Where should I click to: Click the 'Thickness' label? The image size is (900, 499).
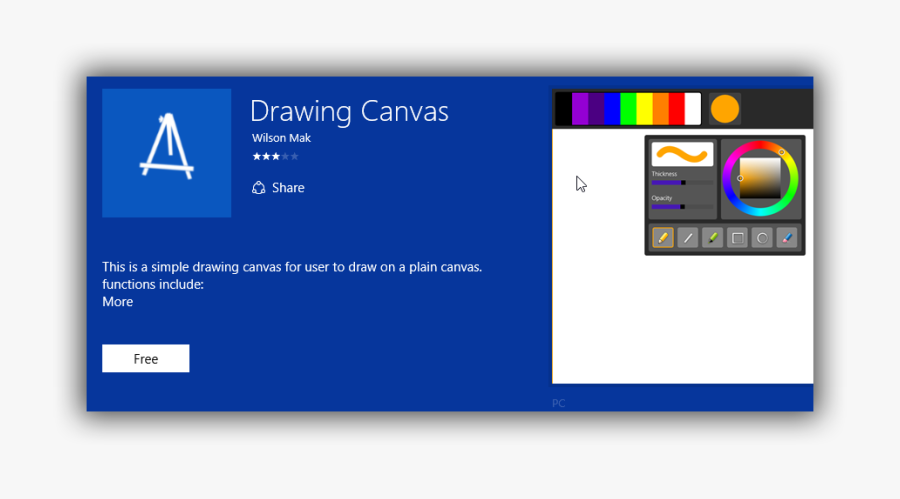[664, 173]
